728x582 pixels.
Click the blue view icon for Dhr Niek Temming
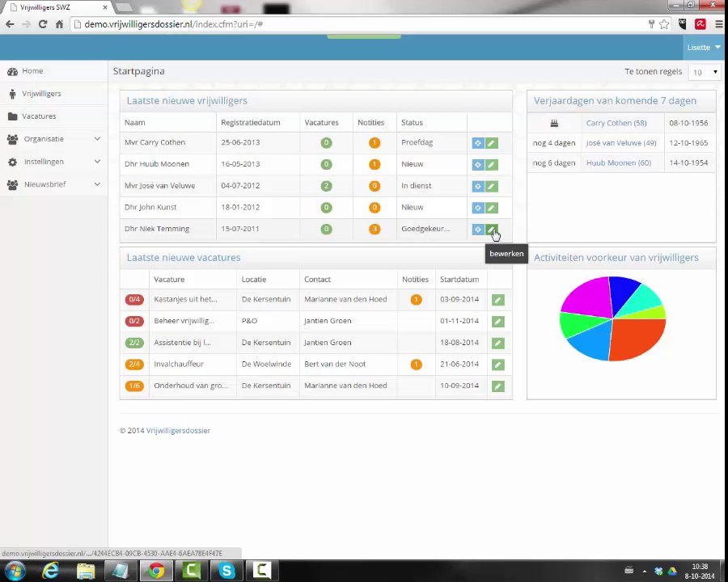pyautogui.click(x=478, y=230)
